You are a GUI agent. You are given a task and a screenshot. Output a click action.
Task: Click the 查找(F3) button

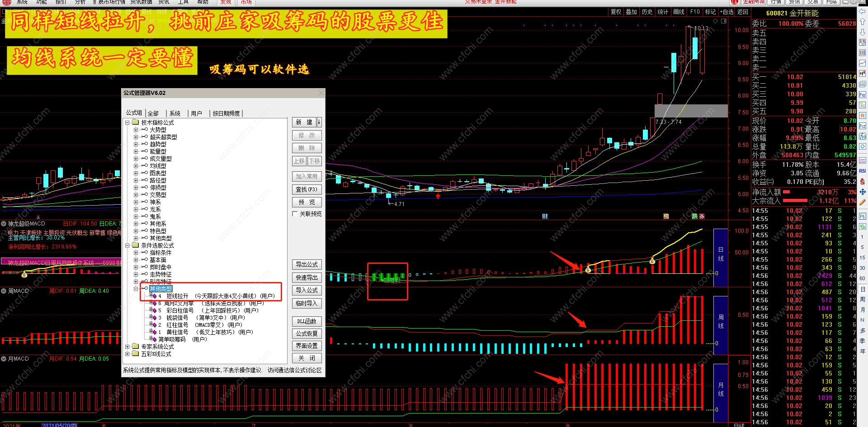[307, 189]
